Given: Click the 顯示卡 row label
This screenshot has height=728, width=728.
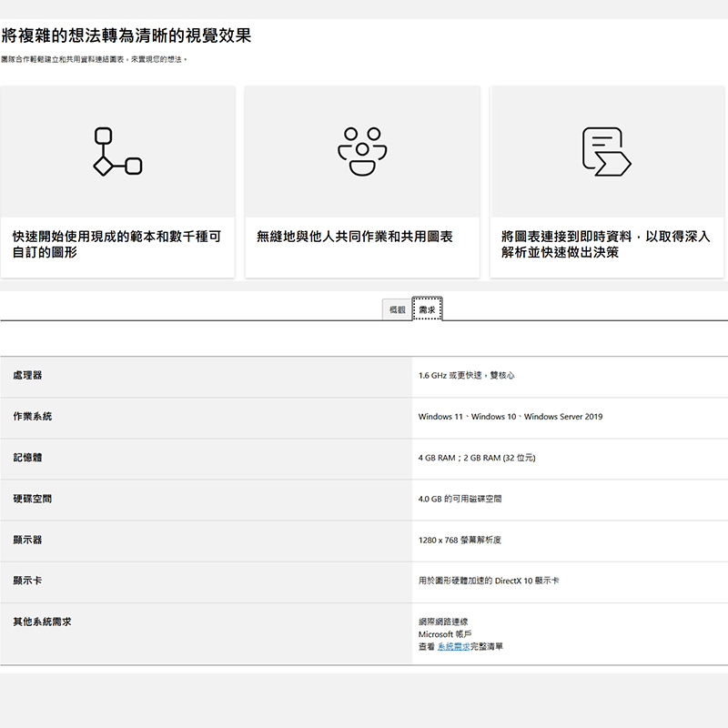Looking at the screenshot, I should pos(27,580).
